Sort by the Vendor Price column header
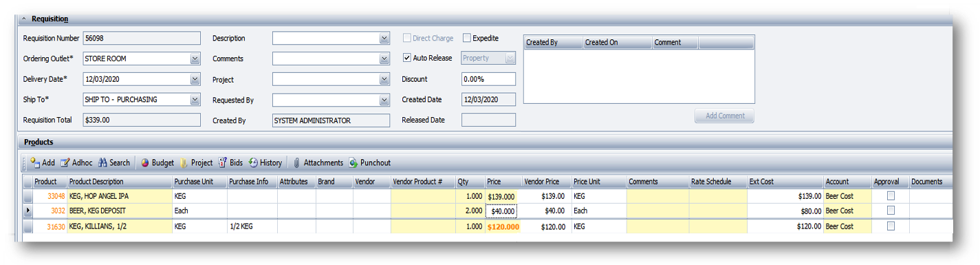Screen dimensions: 980x265 pos(547,182)
